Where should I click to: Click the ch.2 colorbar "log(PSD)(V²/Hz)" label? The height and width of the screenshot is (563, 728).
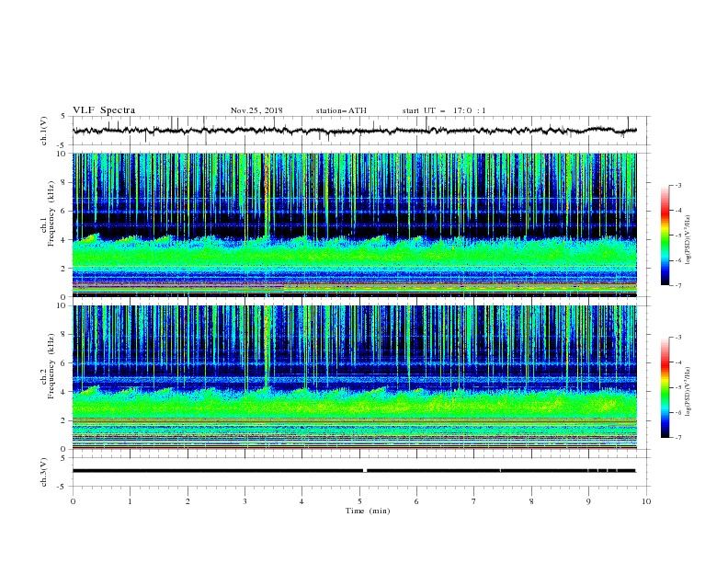coord(688,392)
